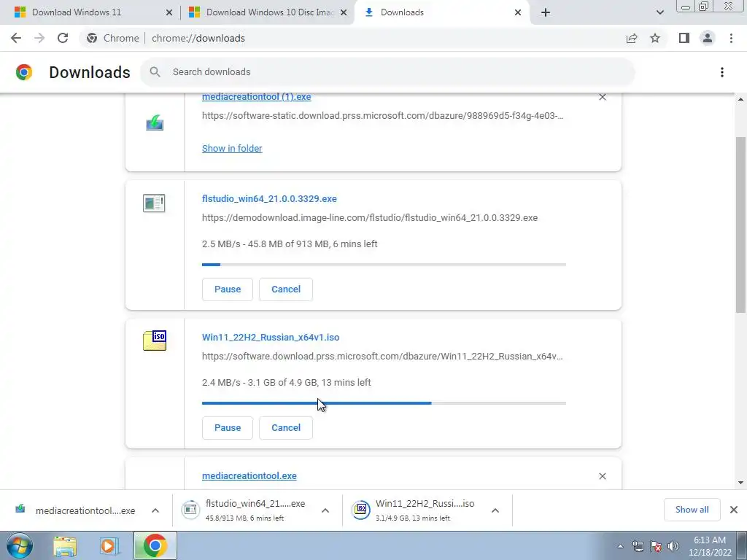
Task: Bookmark this page with the star icon
Action: pos(655,38)
